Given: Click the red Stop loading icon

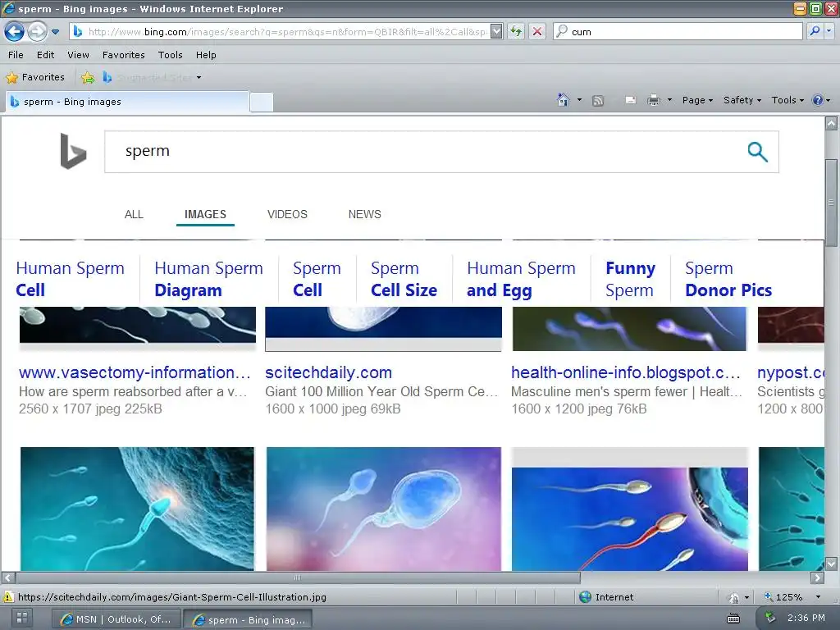Looking at the screenshot, I should [537, 32].
